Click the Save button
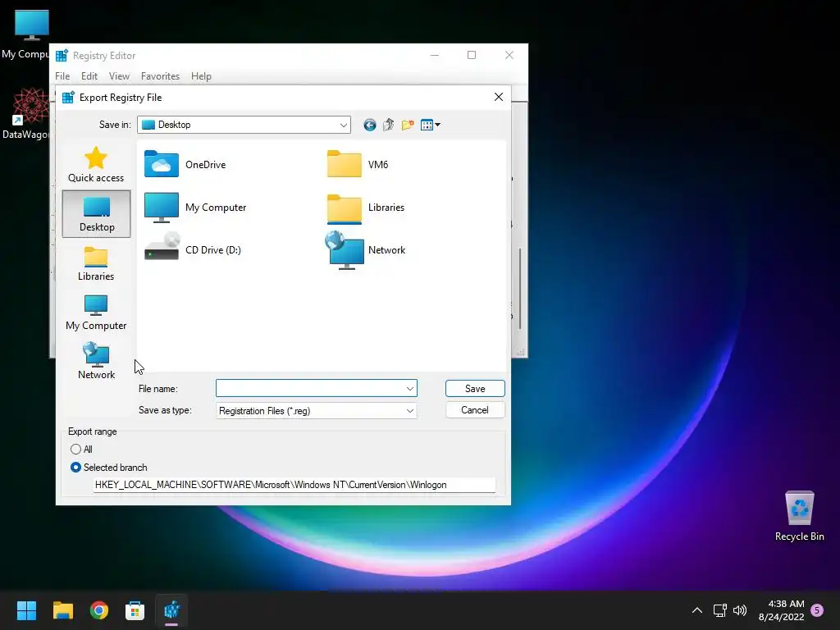This screenshot has height=630, width=840. 475,388
